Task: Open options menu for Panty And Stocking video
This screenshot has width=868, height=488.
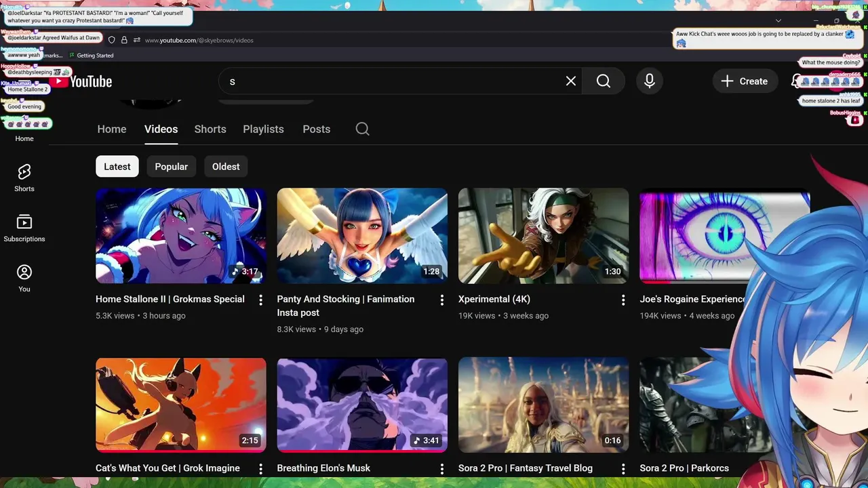Action: click(442, 300)
